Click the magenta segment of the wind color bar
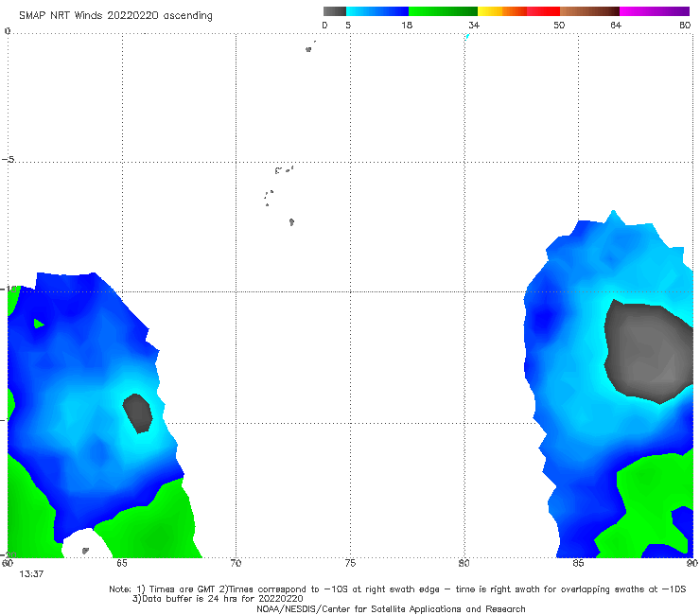Screen dimensions: 700x615 655,11
